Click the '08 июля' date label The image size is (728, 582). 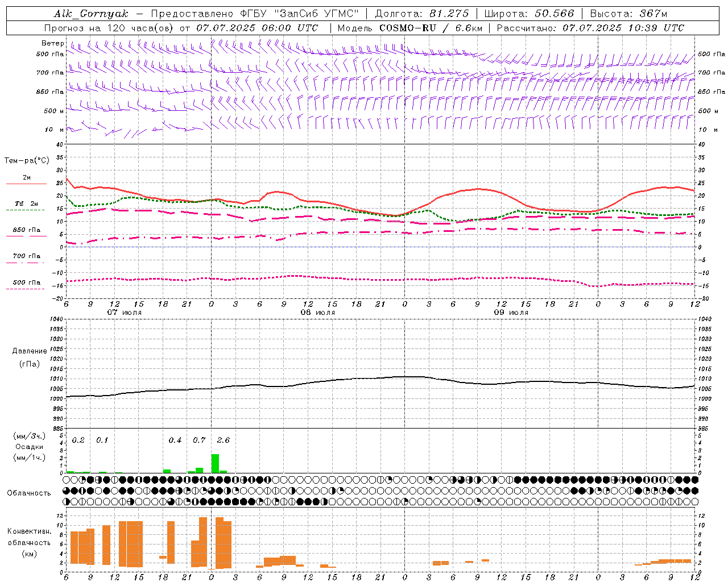318,312
